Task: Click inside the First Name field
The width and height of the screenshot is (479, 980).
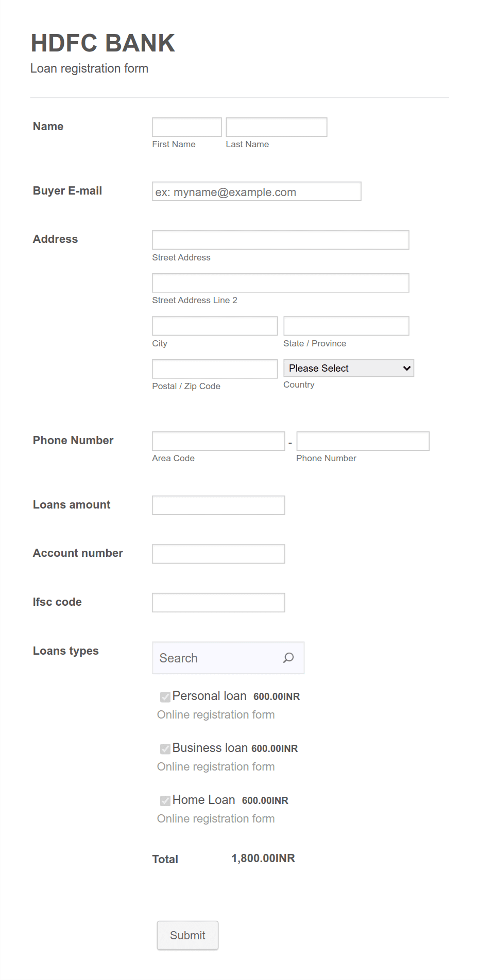Action: click(x=186, y=127)
